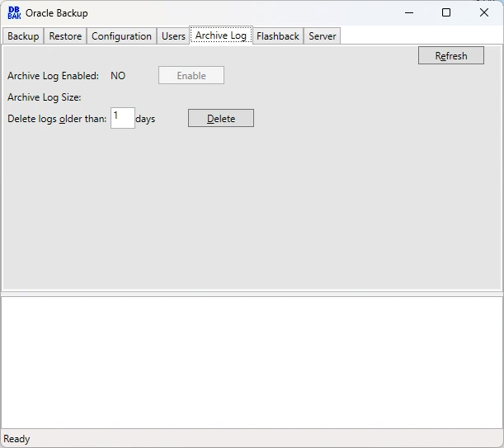Focus the days number input field
The width and height of the screenshot is (504, 448).
click(122, 118)
